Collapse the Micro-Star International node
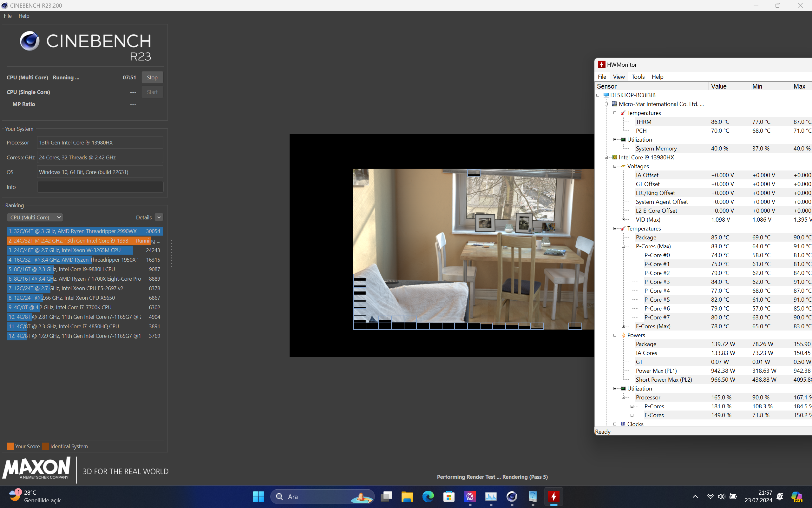 [x=606, y=104]
